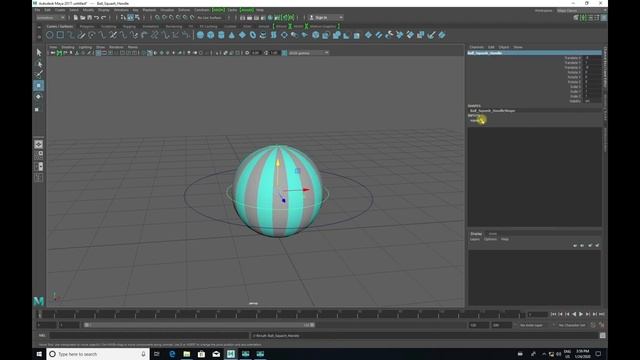
Task: Open the Animation menu set dropdown
Action: [x=50, y=18]
